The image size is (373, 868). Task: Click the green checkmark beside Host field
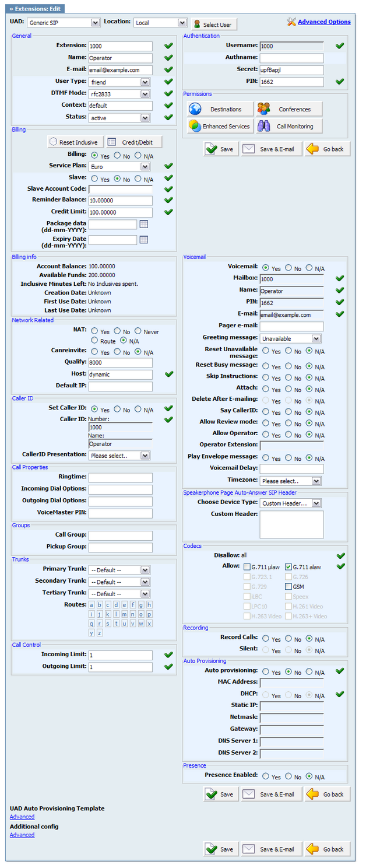coord(169,374)
